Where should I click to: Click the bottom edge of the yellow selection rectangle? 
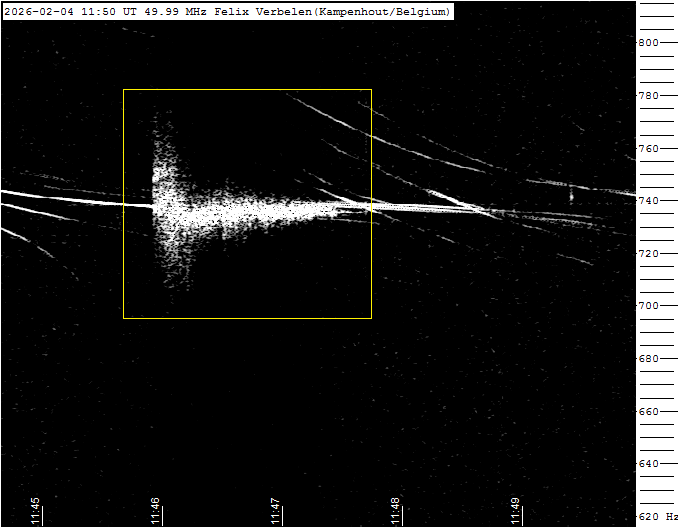pos(247,318)
